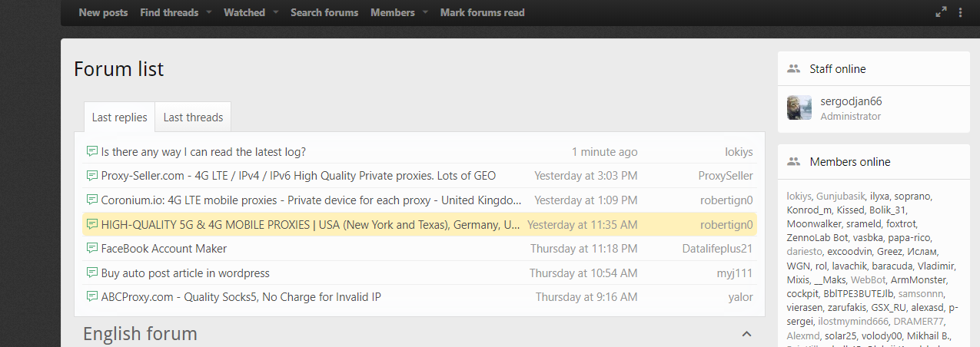Open lokiys profile in Members online list
Image resolution: width=980 pixels, height=347 pixels.
[x=799, y=196]
